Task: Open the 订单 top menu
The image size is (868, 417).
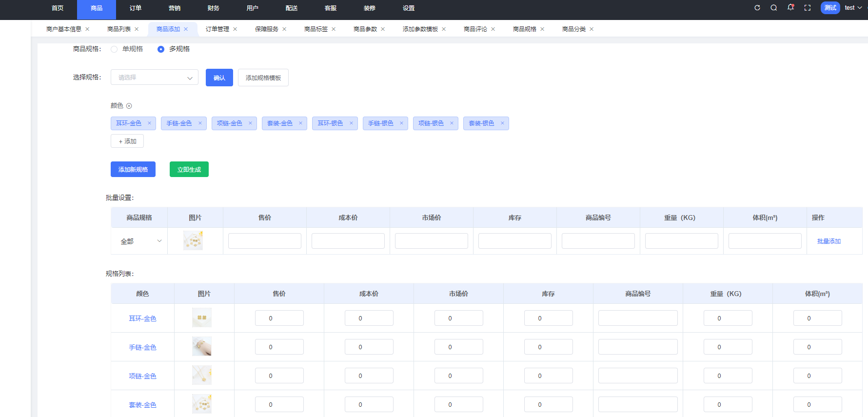Action: [x=136, y=8]
